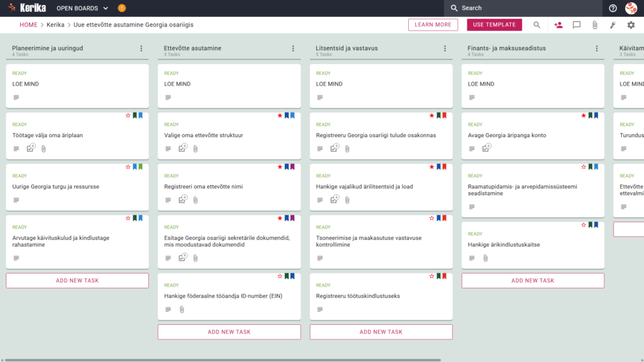The image size is (644, 362).
Task: Open card Tsoneerimise ja maakasutuse vastavuse kontrollimine
Action: click(x=381, y=241)
